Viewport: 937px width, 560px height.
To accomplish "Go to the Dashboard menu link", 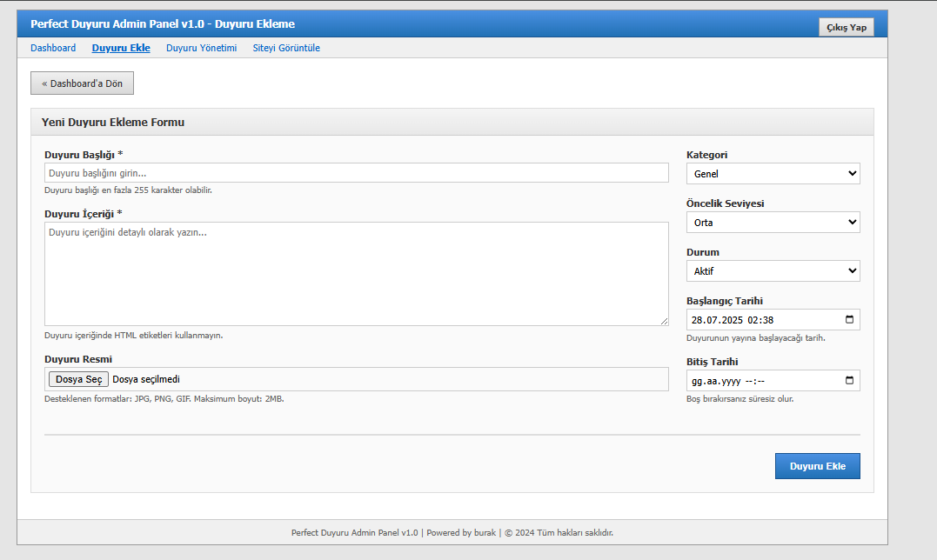I will pyautogui.click(x=53, y=48).
